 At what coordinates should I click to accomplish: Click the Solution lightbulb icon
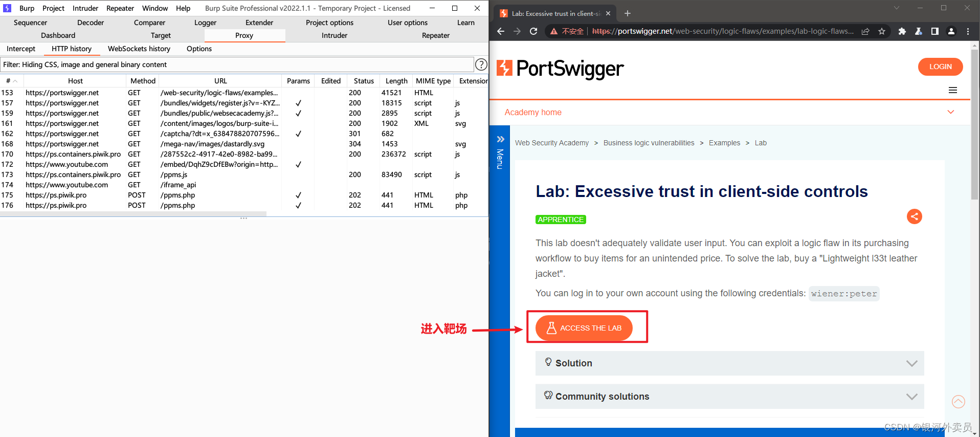(x=548, y=362)
